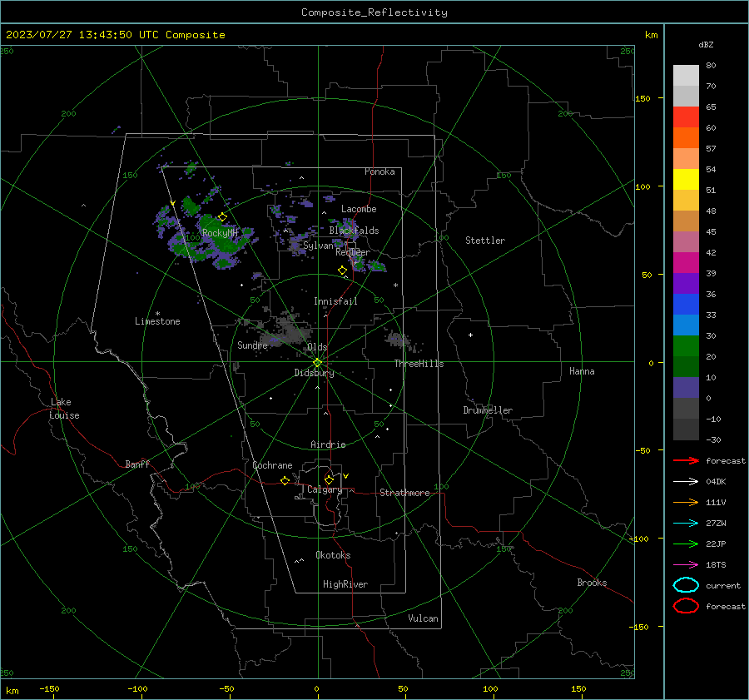The width and height of the screenshot is (749, 700).
Task: Click the Drumheller town label
Action: [x=488, y=410]
